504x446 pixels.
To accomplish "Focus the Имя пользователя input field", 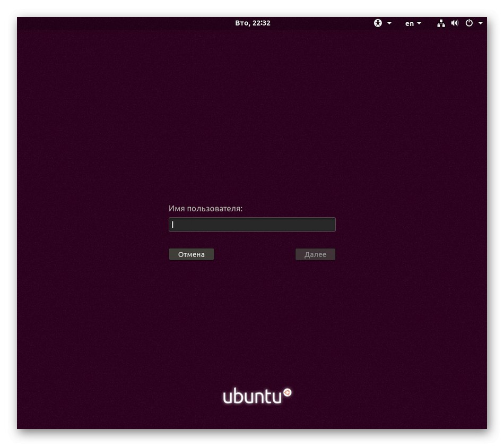I will pyautogui.click(x=252, y=224).
